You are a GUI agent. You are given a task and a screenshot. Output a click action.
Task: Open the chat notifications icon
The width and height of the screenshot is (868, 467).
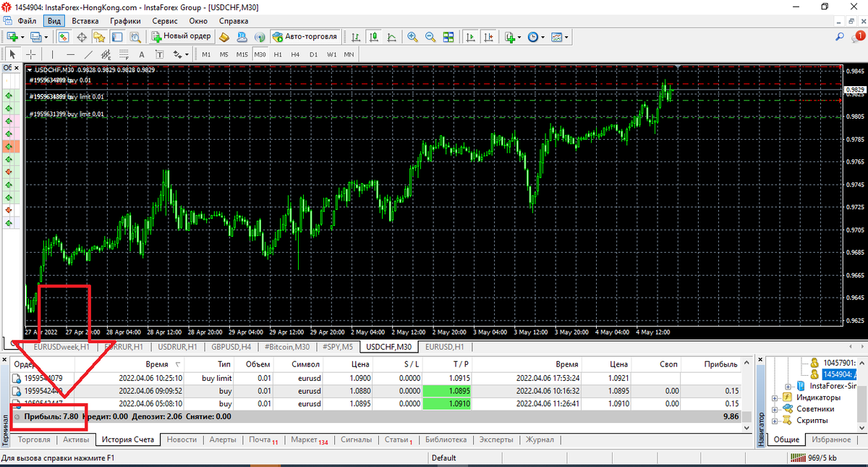pos(858,37)
